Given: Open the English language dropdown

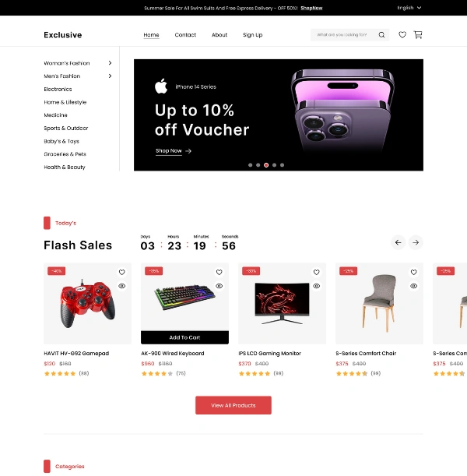Looking at the screenshot, I should click(409, 8).
